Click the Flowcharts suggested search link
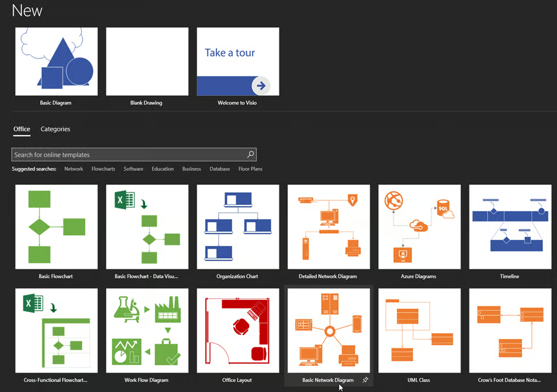This screenshot has height=392, width=557. [x=103, y=169]
